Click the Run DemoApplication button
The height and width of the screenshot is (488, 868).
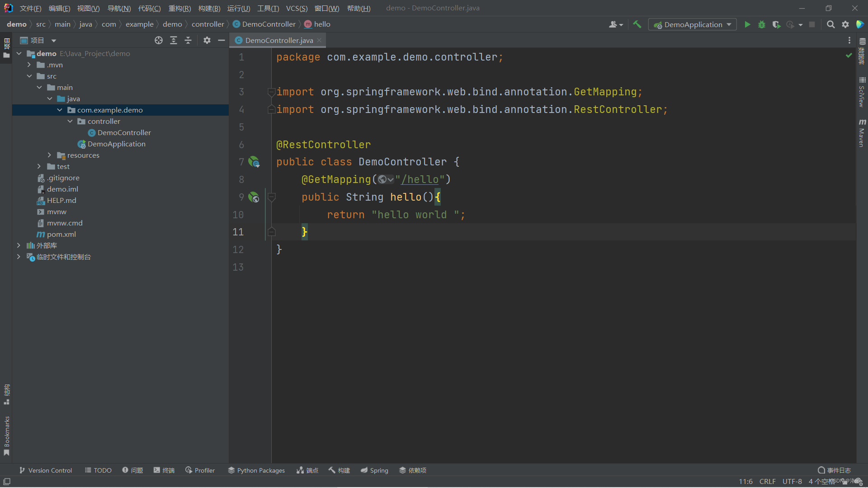pyautogui.click(x=748, y=24)
